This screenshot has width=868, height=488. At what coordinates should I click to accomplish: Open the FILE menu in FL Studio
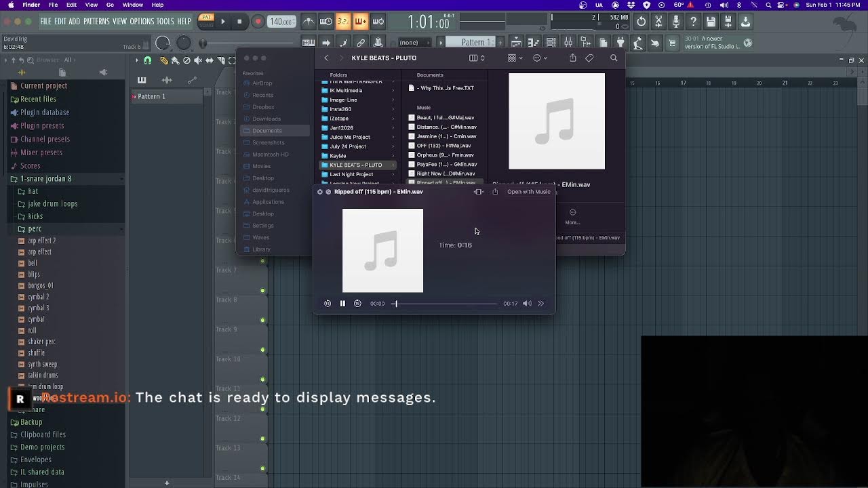[45, 22]
